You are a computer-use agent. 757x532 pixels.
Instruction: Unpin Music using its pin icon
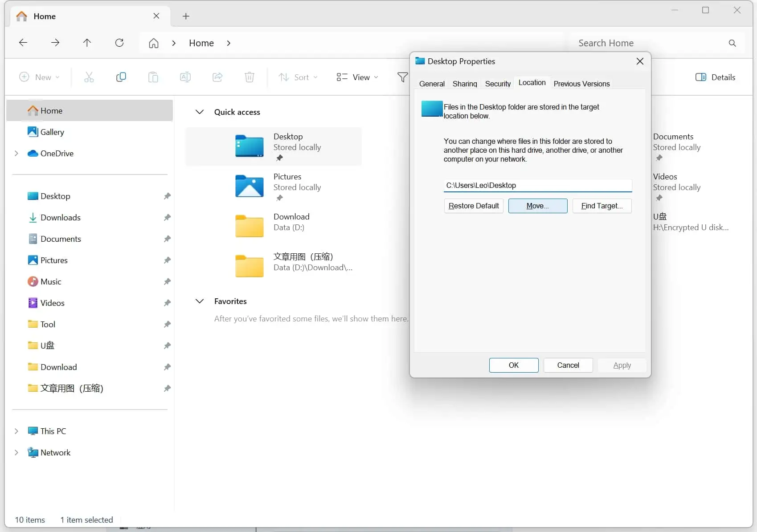coord(167,282)
